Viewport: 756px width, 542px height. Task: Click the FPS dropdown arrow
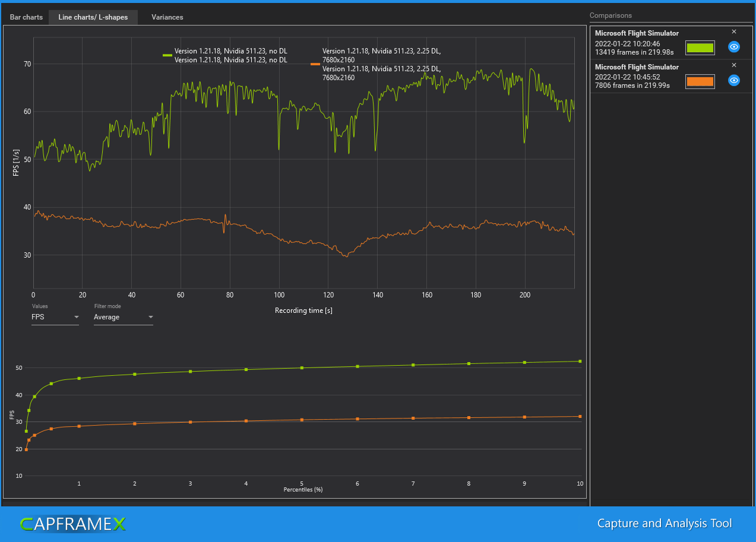(x=77, y=318)
